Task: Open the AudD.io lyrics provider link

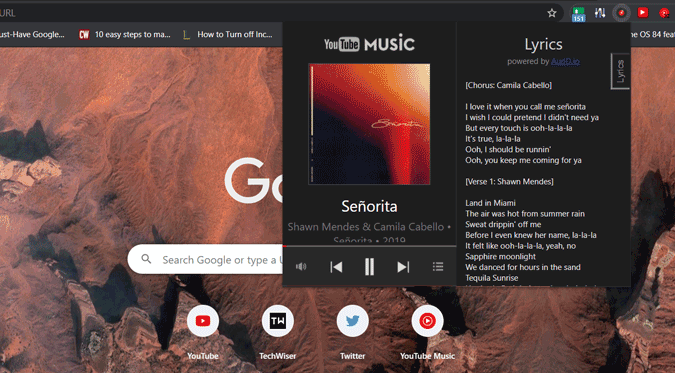Action: coord(565,61)
